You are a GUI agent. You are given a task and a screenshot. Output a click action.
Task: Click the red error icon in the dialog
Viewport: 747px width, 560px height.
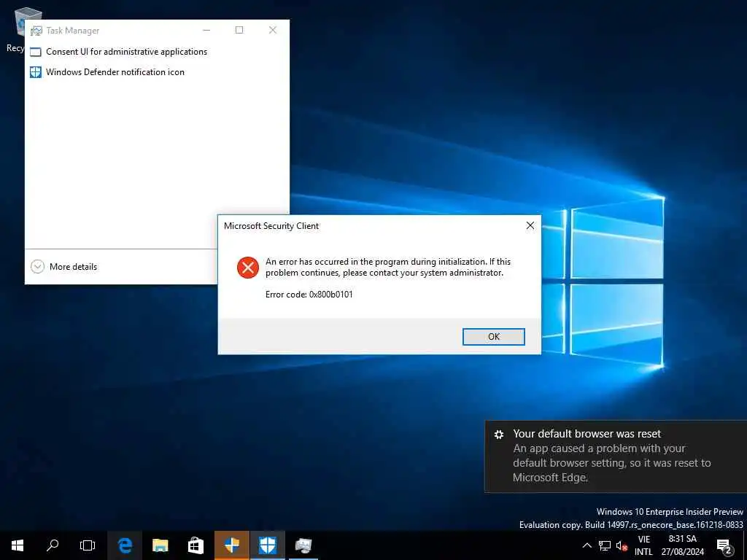248,267
